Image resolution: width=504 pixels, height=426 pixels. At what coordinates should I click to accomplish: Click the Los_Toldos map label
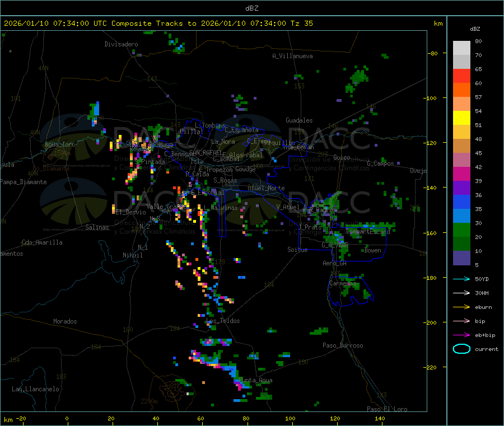pos(223,321)
